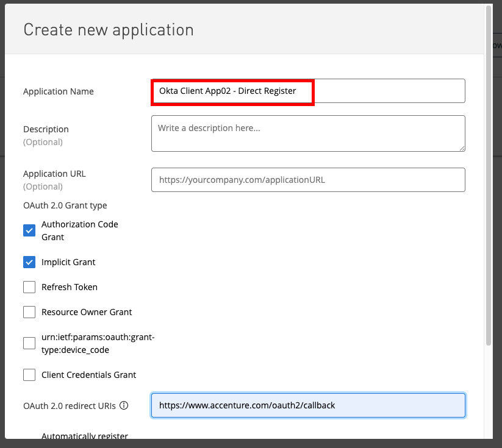The image size is (502, 448).
Task: Select the Application URL input field
Action: pyautogui.click(x=307, y=180)
